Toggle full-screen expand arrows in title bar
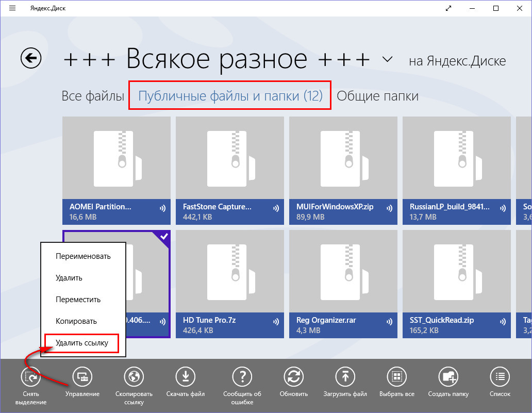Image resolution: width=532 pixels, height=413 pixels. tap(448, 8)
